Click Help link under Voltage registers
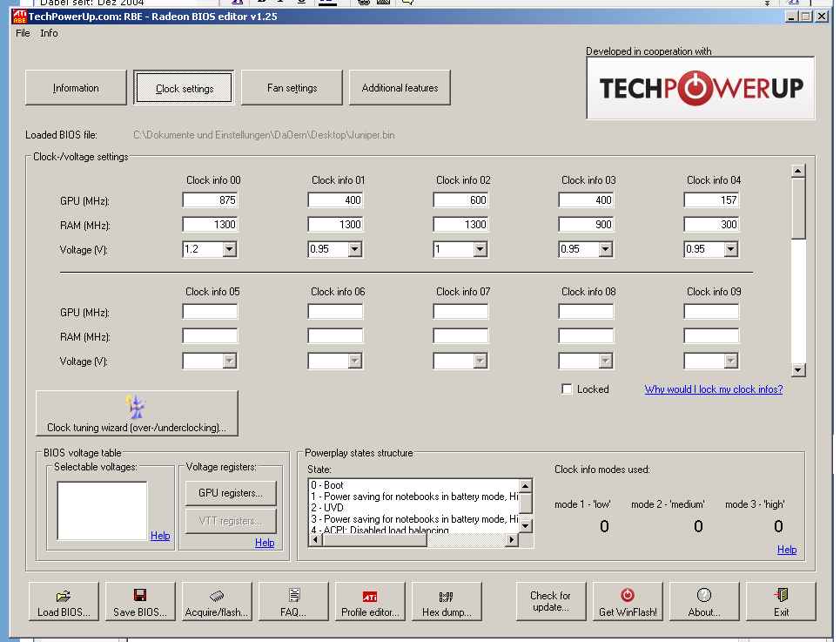840x642 pixels. 265,543
